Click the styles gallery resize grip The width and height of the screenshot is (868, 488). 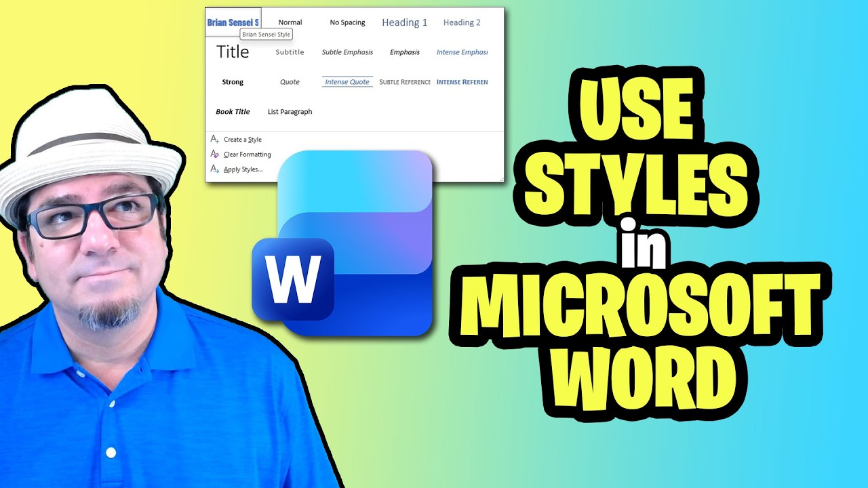502,180
